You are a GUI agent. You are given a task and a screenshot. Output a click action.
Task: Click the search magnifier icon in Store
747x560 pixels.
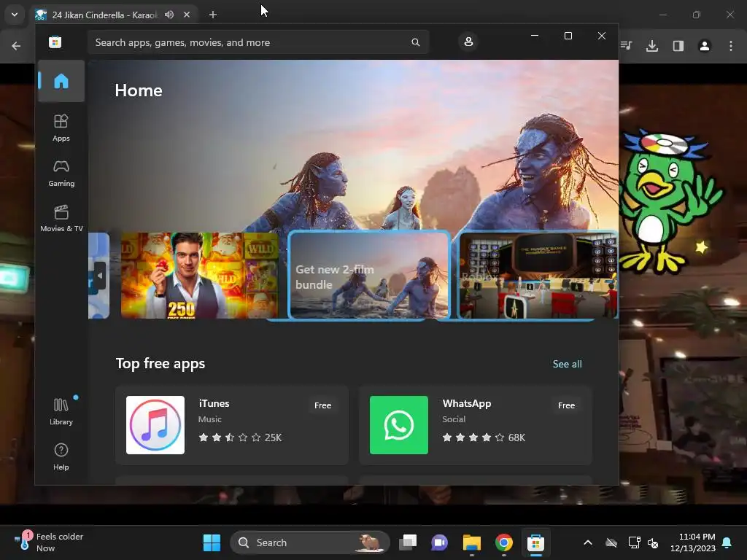[415, 42]
